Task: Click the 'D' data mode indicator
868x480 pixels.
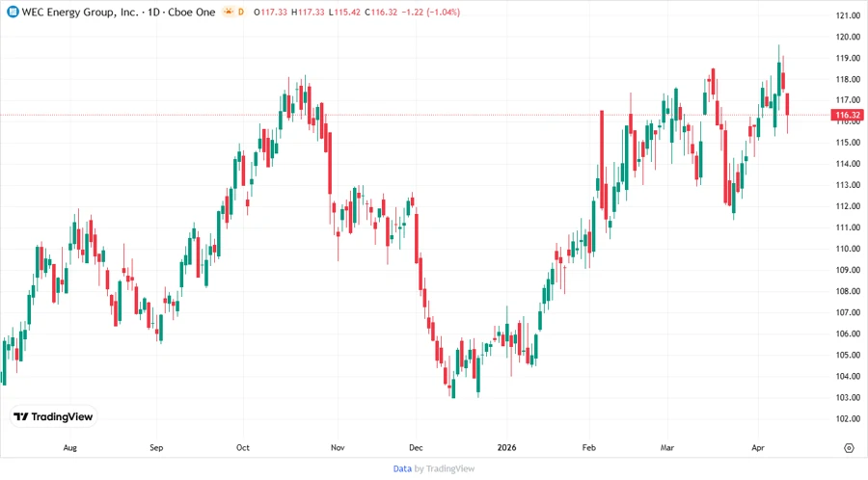Action: 241,12
